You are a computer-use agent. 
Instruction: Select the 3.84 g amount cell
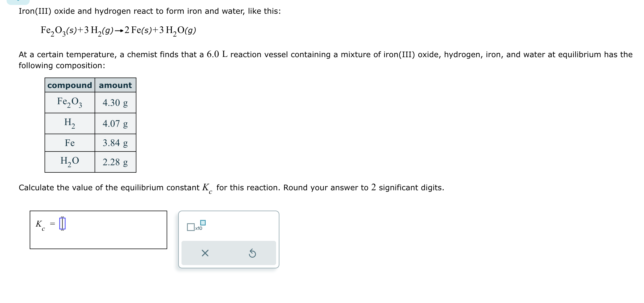pos(115,143)
